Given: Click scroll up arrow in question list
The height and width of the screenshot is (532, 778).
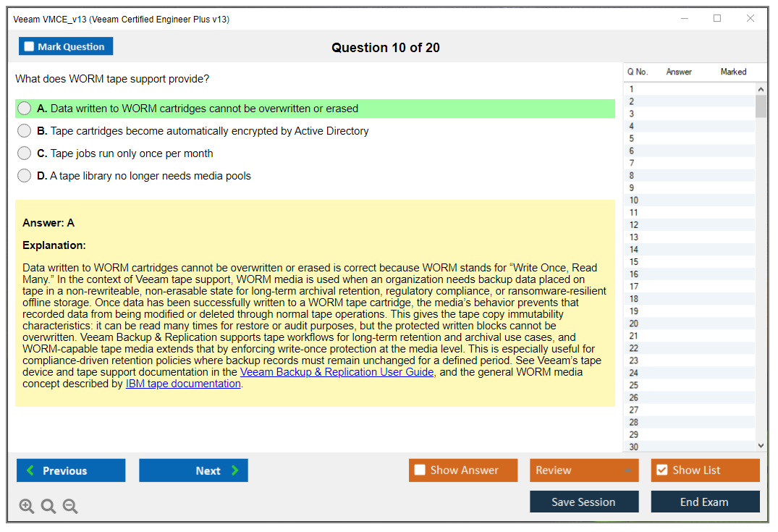Looking at the screenshot, I should (761, 89).
